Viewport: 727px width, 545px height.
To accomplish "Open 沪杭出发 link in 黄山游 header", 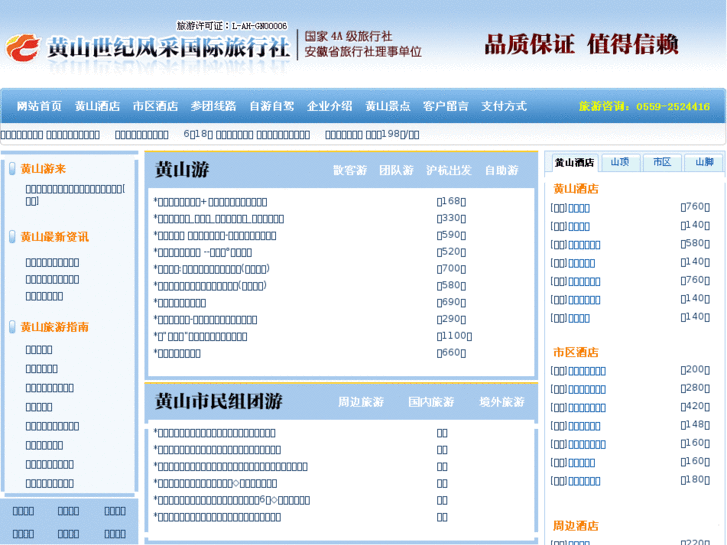I will pos(449,170).
